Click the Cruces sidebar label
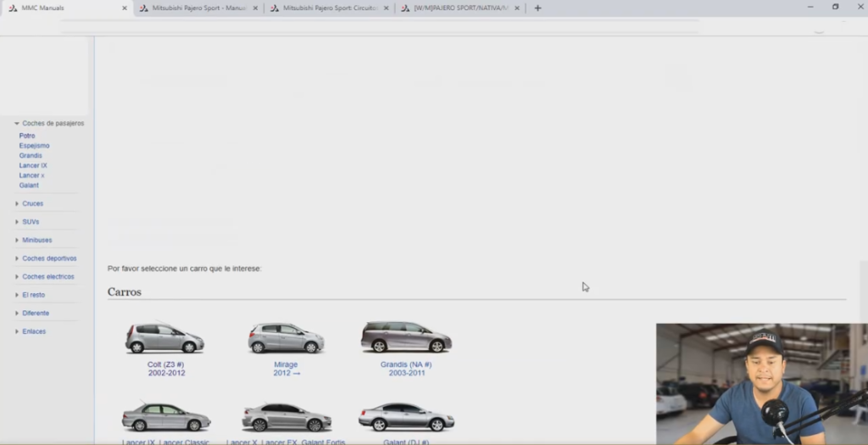Image resolution: width=868 pixels, height=445 pixels. click(33, 203)
